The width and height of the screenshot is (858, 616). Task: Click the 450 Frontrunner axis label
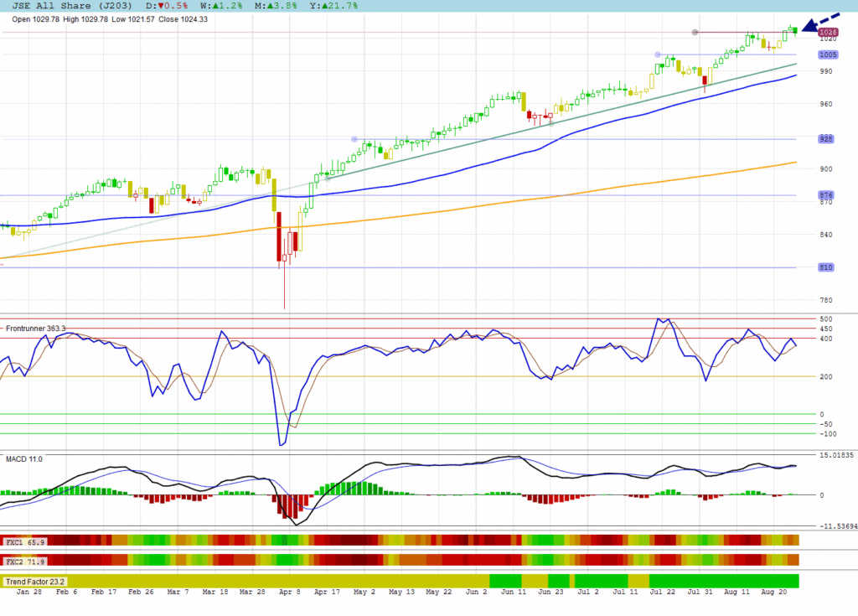[825, 329]
